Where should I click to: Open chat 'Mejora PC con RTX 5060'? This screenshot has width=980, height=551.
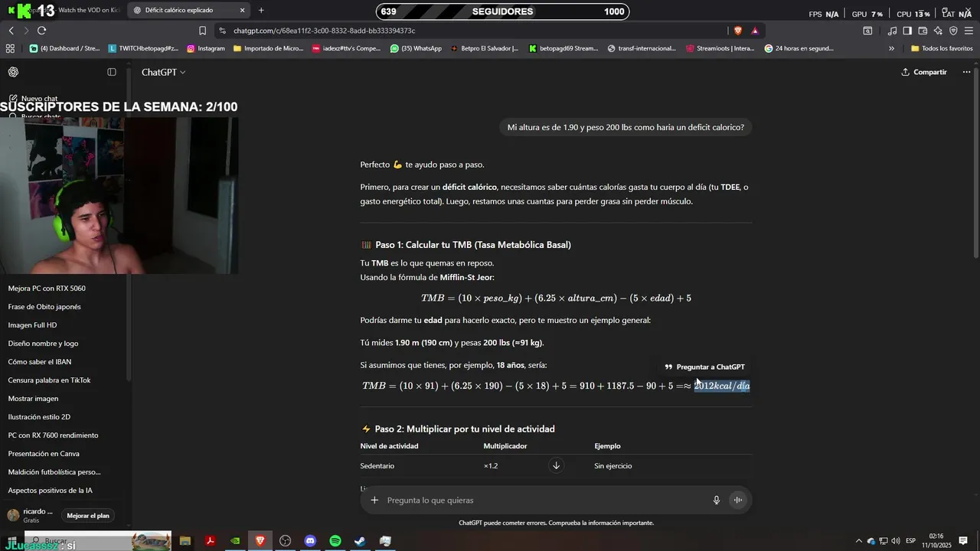47,289
